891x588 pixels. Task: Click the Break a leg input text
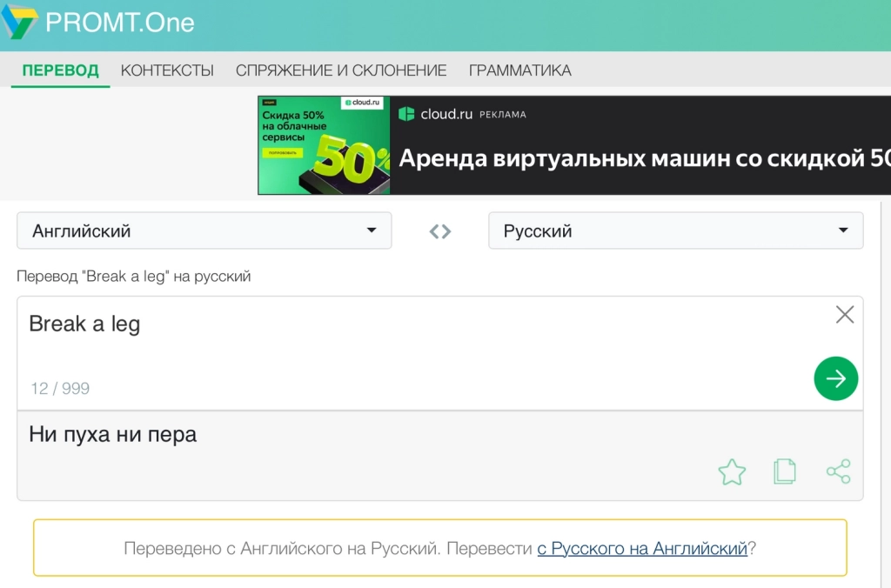[84, 324]
